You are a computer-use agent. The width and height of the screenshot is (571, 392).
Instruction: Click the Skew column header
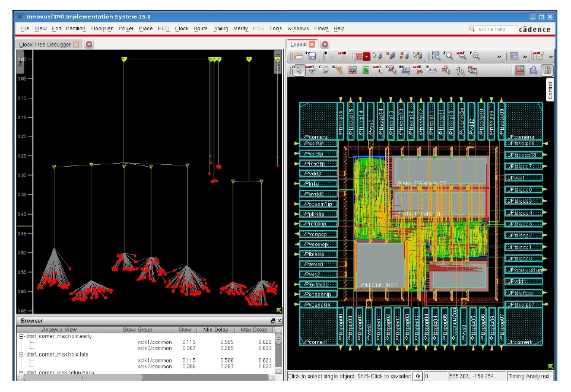point(183,330)
